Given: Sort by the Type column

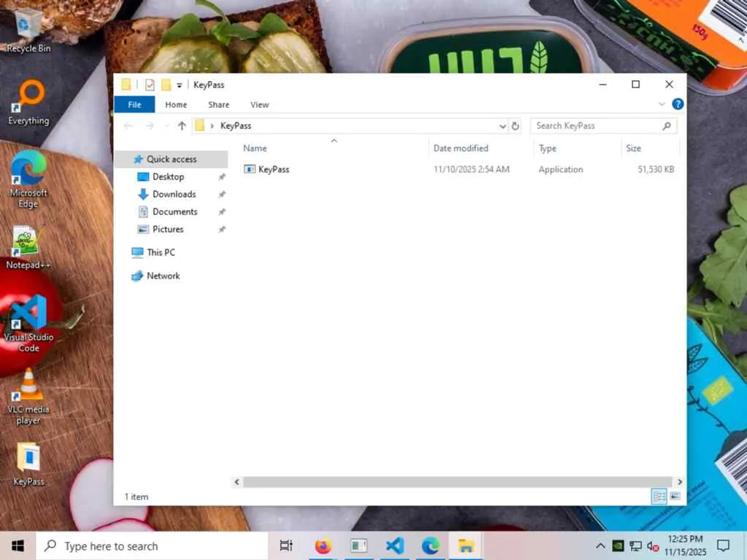Looking at the screenshot, I should (547, 148).
